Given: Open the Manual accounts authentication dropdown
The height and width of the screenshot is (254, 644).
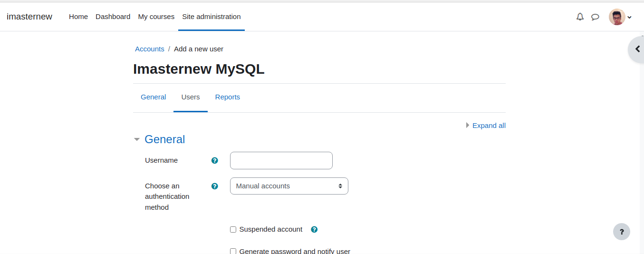Looking at the screenshot, I should click(x=289, y=186).
